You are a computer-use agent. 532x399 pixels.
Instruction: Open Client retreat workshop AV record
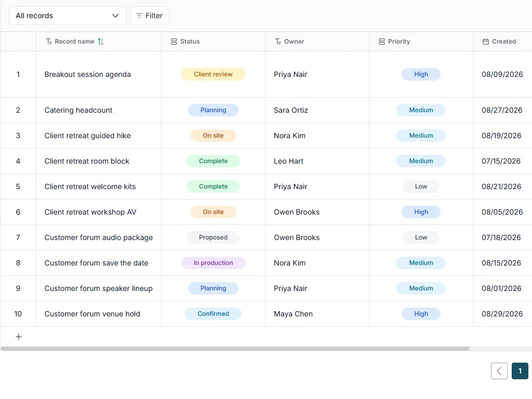(x=90, y=212)
